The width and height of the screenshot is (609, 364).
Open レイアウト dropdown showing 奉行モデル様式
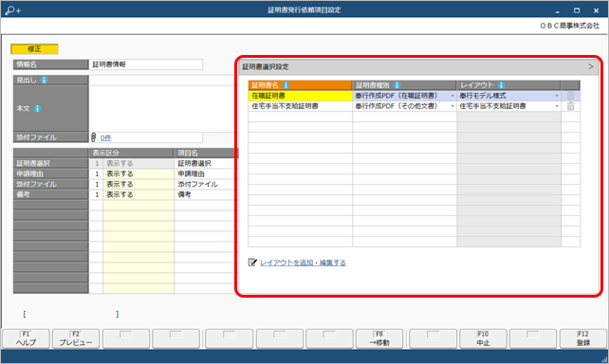point(557,96)
